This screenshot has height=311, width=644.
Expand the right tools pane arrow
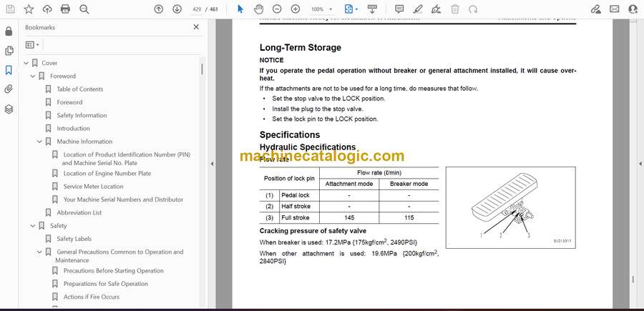(640, 164)
